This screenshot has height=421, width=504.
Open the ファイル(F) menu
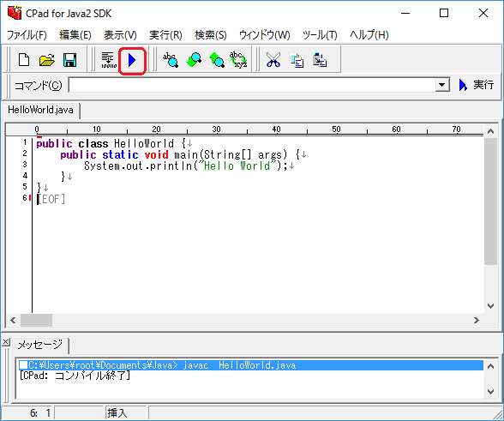click(x=27, y=35)
